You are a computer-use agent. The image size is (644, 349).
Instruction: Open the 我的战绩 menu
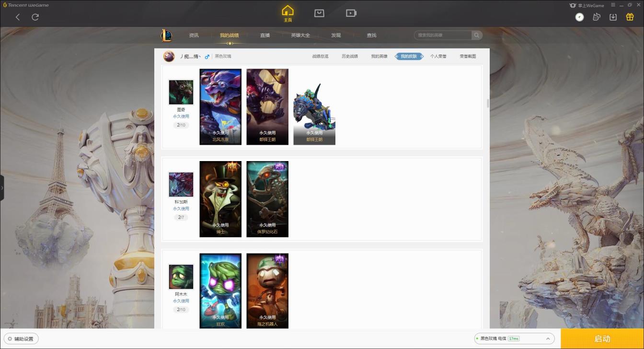(x=229, y=35)
